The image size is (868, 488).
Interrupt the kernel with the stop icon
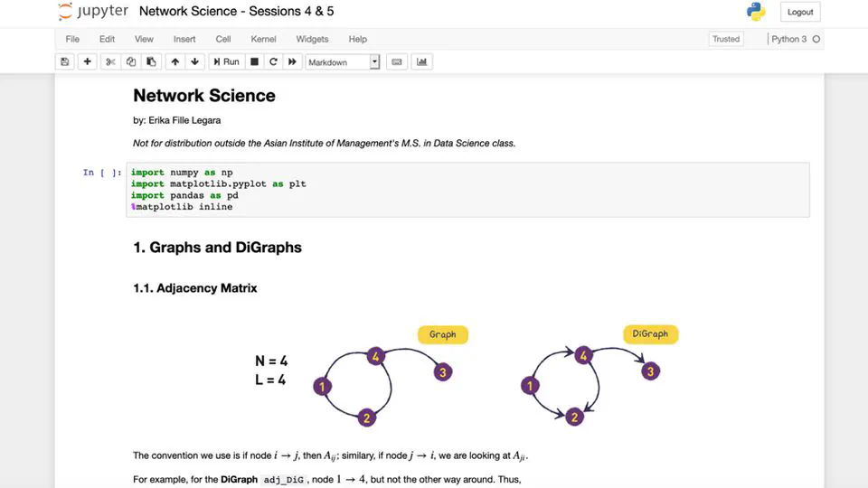pos(255,61)
